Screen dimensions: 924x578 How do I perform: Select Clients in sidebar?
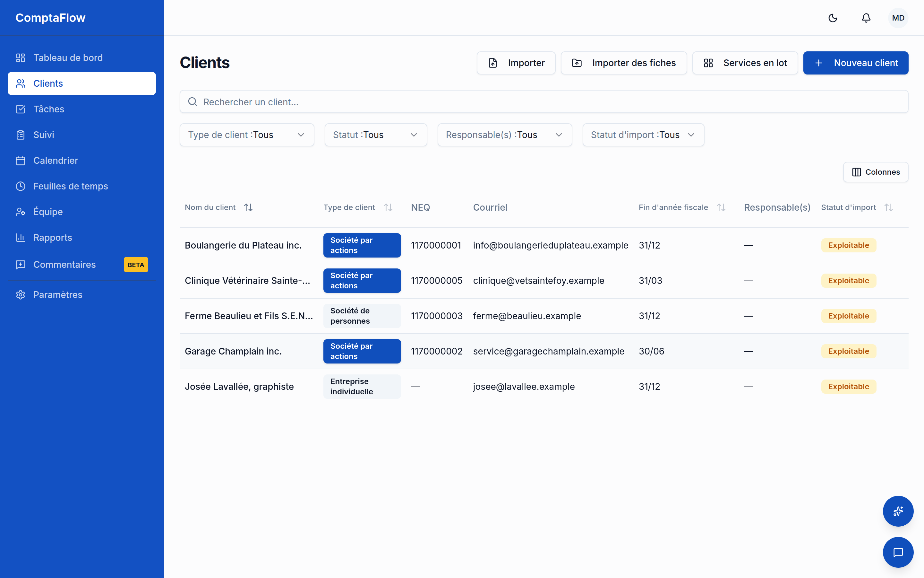coord(82,83)
